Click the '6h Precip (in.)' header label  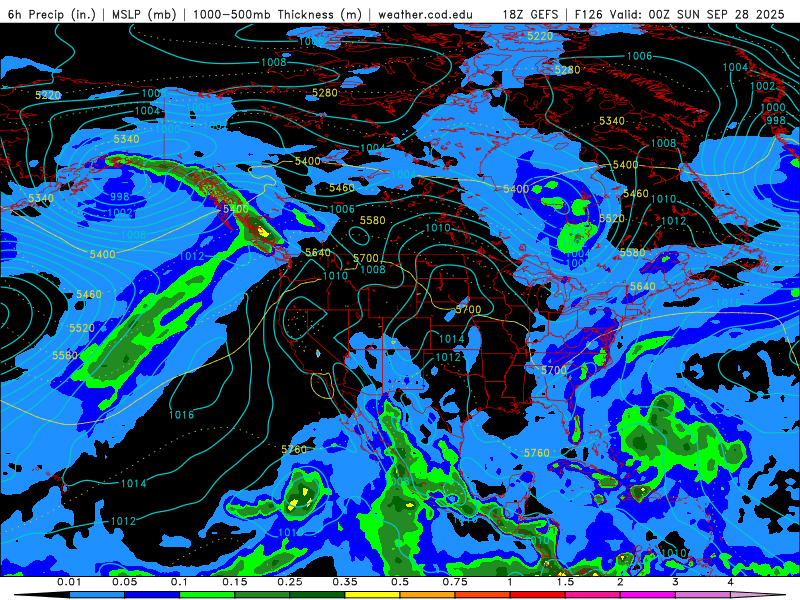(x=52, y=14)
